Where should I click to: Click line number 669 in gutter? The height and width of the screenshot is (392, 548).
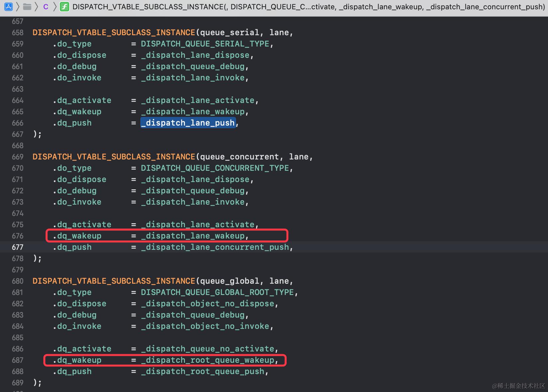[18, 157]
